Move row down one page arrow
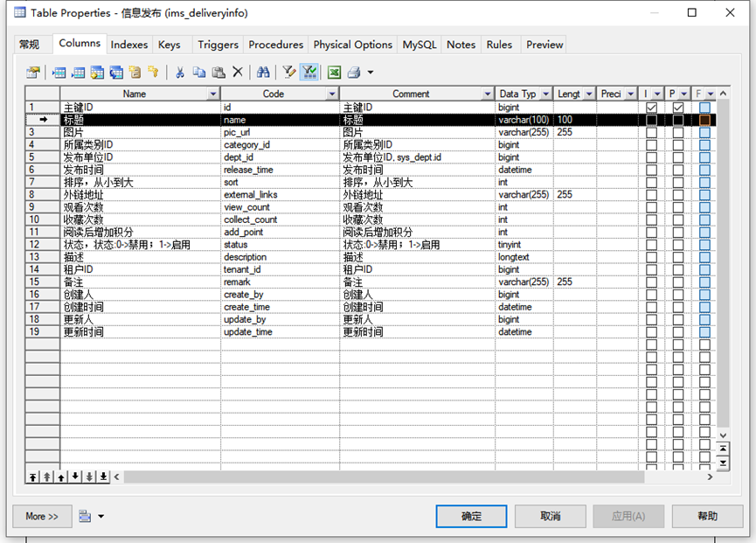Screen dimensions: 756x543 click(89, 477)
